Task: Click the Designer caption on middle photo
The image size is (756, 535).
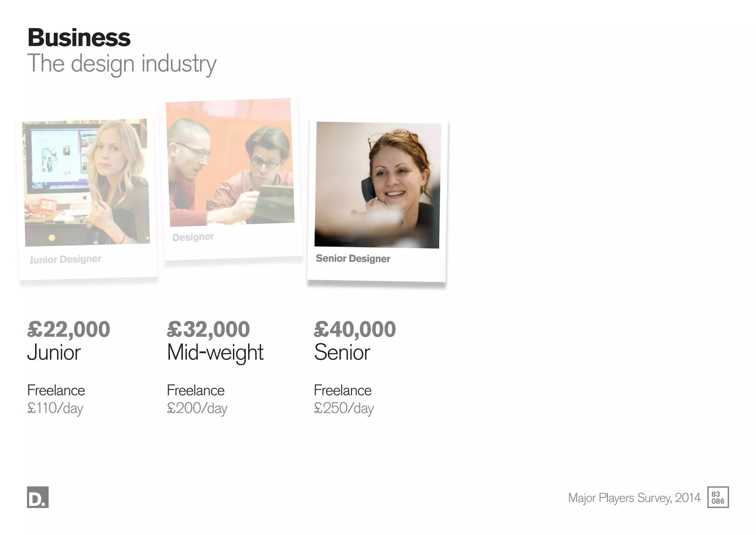Action: pyautogui.click(x=193, y=237)
